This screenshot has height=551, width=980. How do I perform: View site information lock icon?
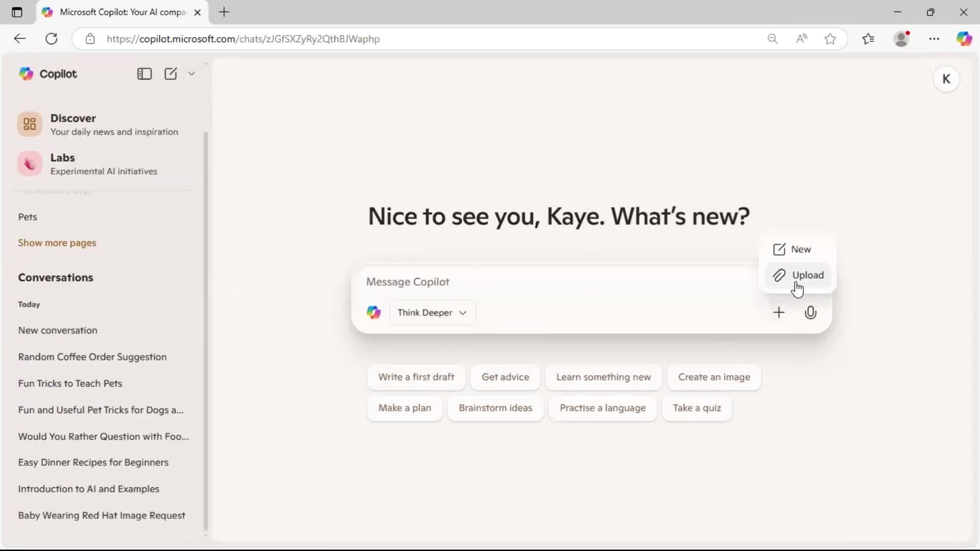point(90,39)
